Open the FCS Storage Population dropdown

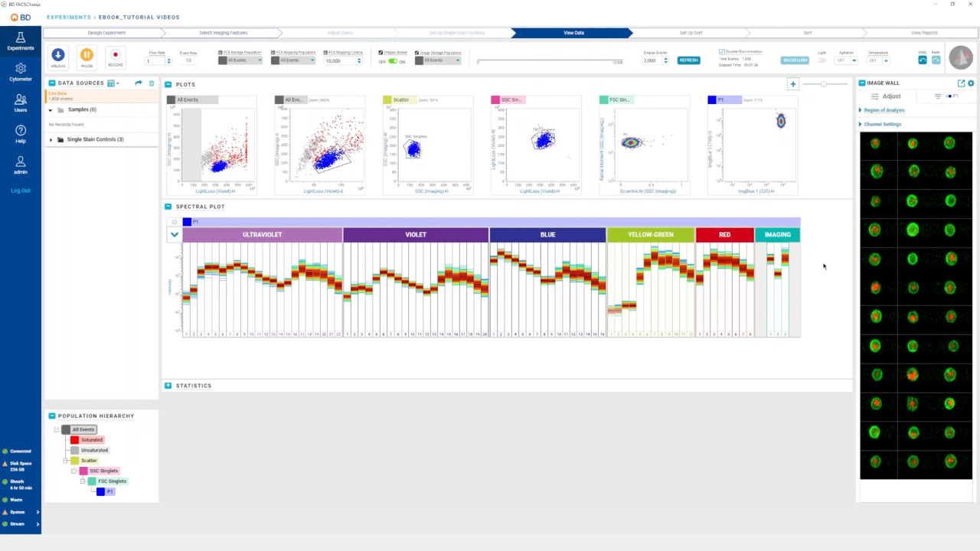240,60
